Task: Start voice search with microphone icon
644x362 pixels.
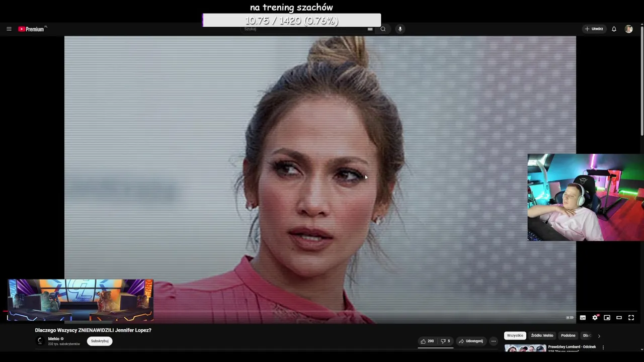Action: [400, 29]
